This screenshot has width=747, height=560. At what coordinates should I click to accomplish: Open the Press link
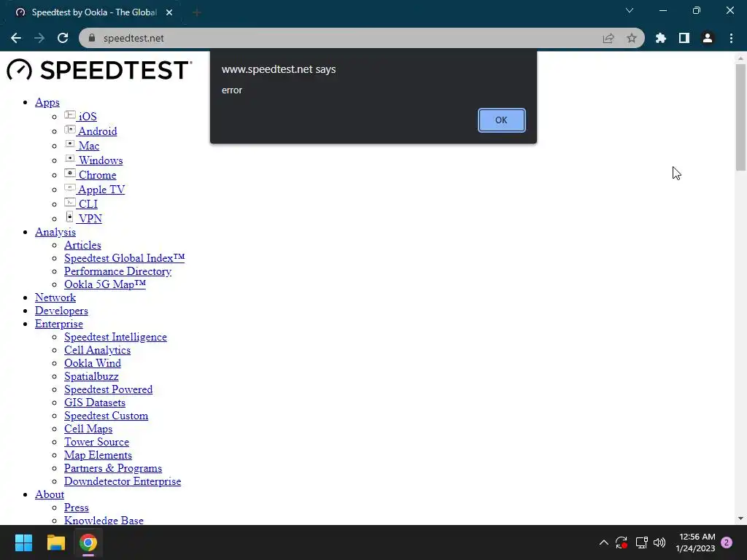pyautogui.click(x=76, y=507)
